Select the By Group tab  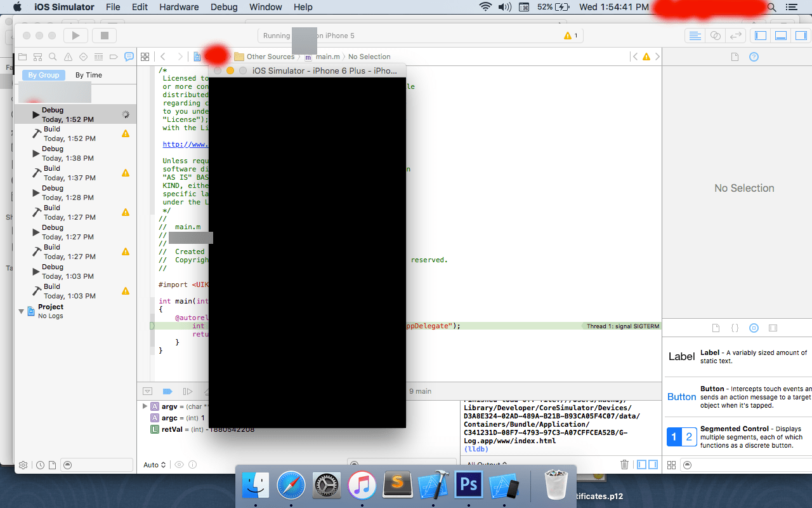[x=44, y=75]
